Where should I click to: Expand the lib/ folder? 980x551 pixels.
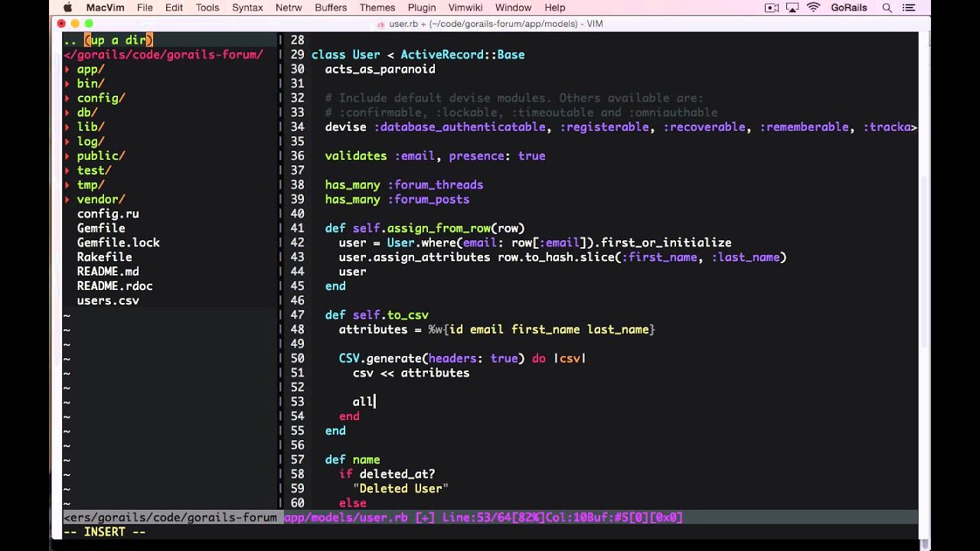click(x=90, y=127)
